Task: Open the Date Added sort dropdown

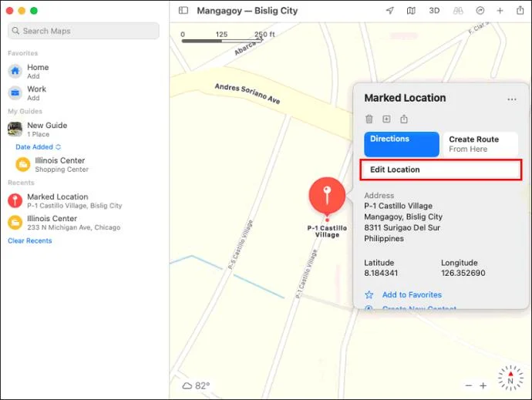Action: click(38, 147)
